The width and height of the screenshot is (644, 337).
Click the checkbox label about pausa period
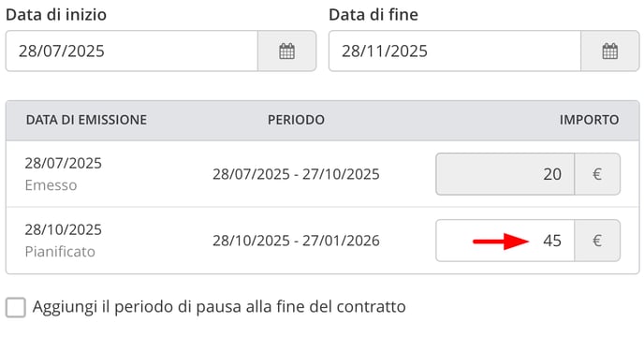point(219,307)
